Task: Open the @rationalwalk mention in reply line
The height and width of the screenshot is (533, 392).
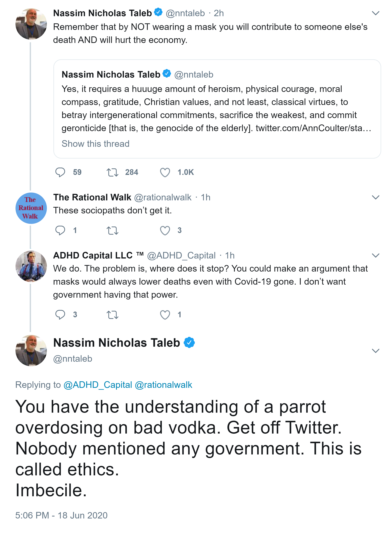Action: click(163, 385)
